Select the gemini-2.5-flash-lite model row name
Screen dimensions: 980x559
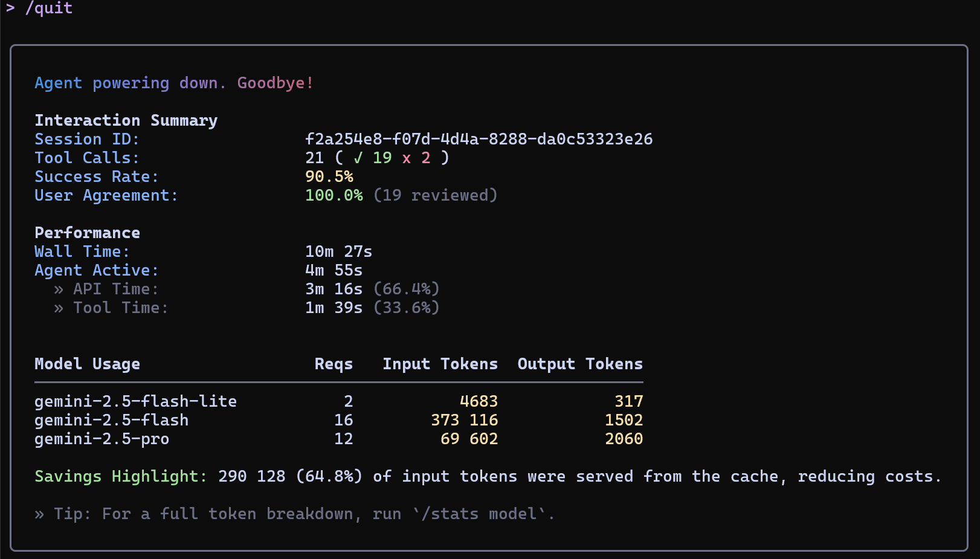coord(135,402)
